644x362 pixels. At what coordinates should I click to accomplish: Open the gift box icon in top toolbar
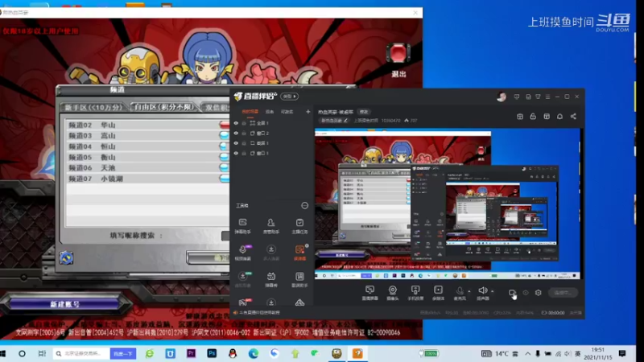tap(519, 117)
